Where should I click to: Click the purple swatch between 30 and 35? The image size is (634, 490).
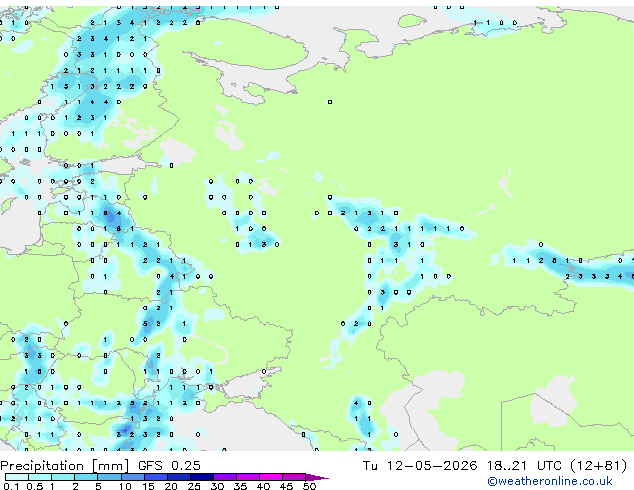[224, 477]
